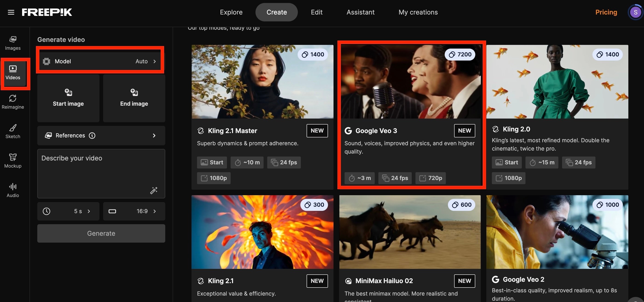Viewport: 644px width, 302px height.
Task: Click the 7200 credits badge on Google Veo 3
Action: click(460, 54)
